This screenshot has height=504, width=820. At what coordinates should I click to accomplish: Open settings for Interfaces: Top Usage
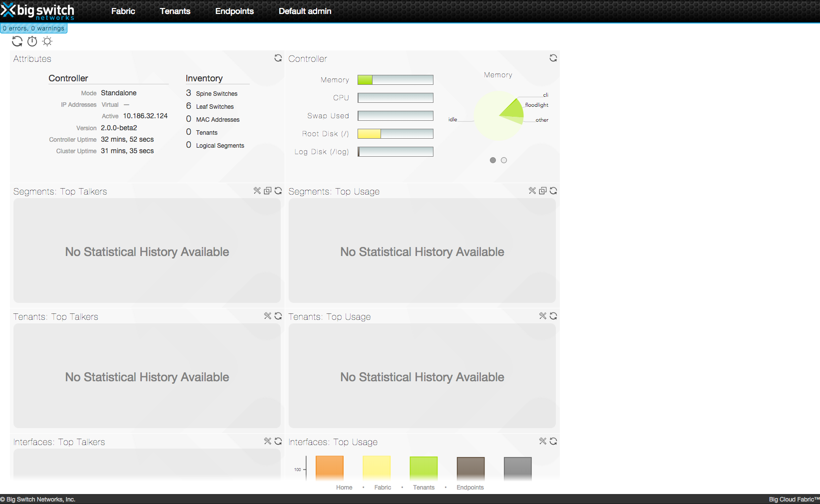(x=543, y=441)
